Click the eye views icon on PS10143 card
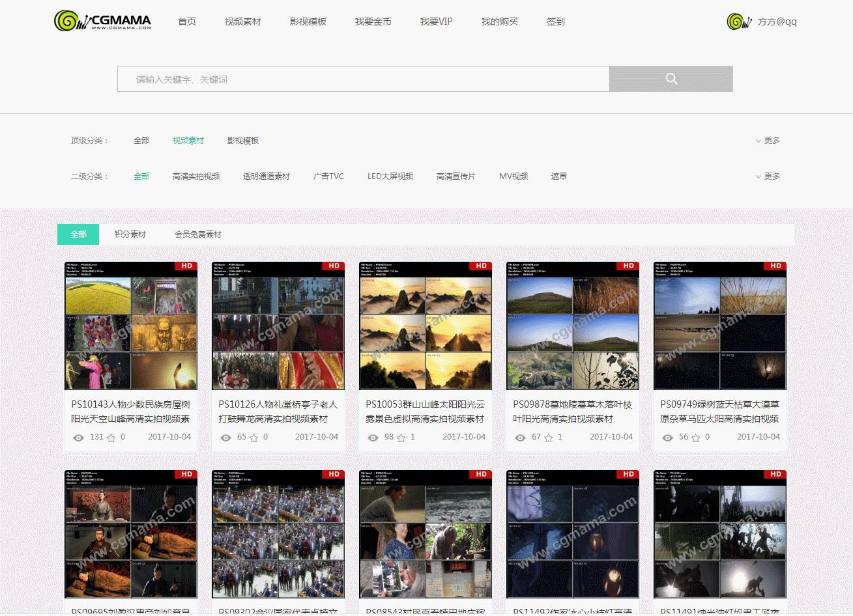Viewport: 853px width, 616px height. [80, 437]
